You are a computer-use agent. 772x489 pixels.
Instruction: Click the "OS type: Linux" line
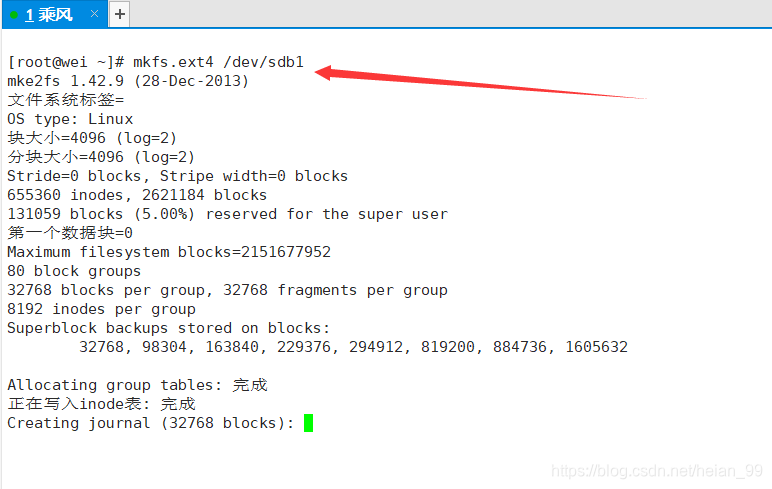70,119
